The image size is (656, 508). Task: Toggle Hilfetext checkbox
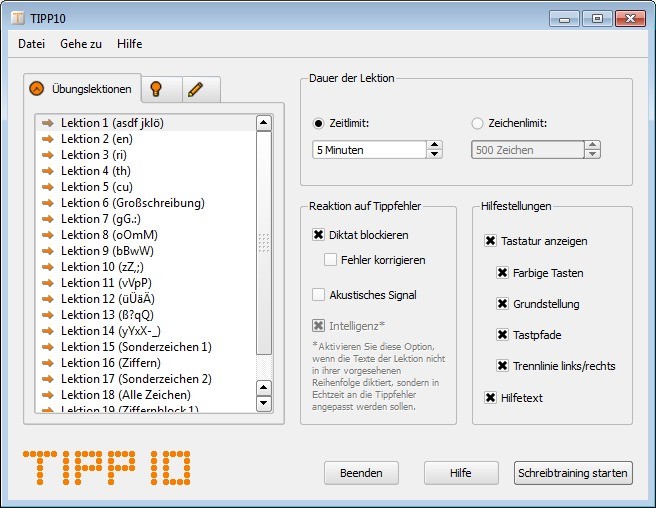490,398
